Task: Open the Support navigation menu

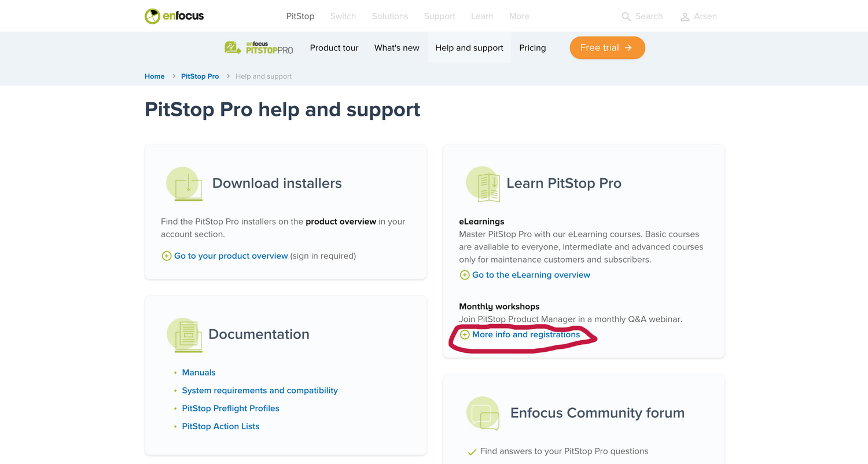Action: pos(440,16)
